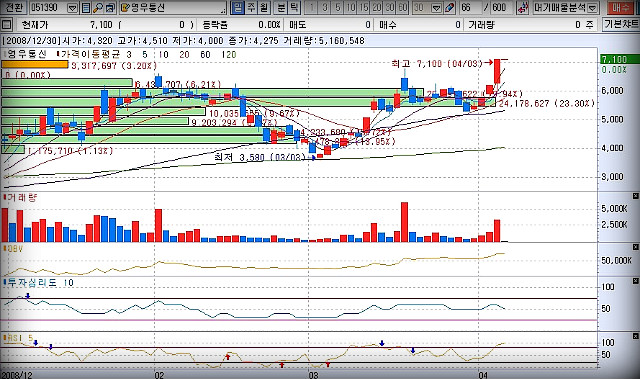The width and height of the screenshot is (640, 379).
Task: Close the 거래량 volume panel
Action: 635,196
